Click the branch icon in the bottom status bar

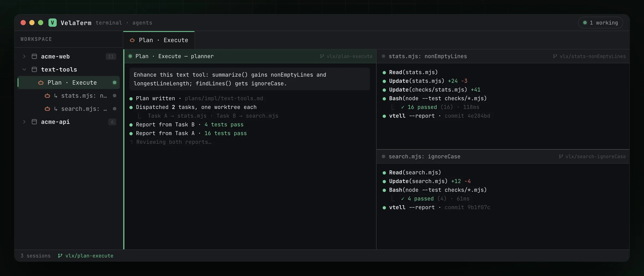pyautogui.click(x=60, y=256)
